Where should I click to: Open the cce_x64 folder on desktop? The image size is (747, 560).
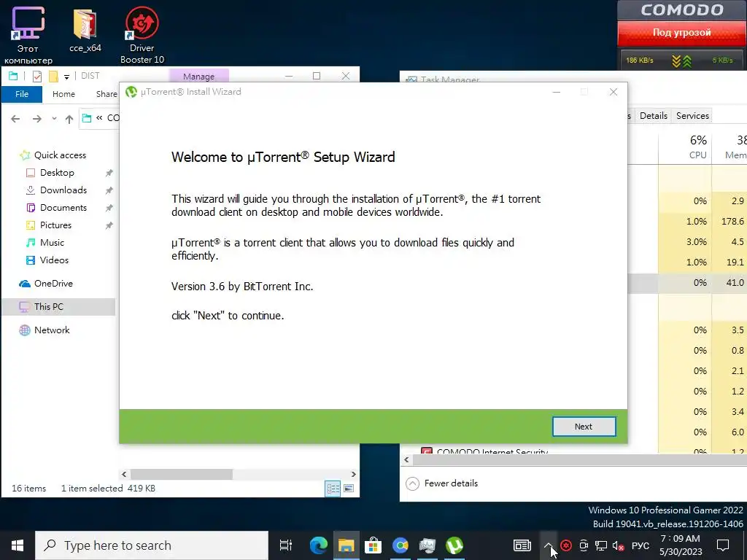click(85, 31)
